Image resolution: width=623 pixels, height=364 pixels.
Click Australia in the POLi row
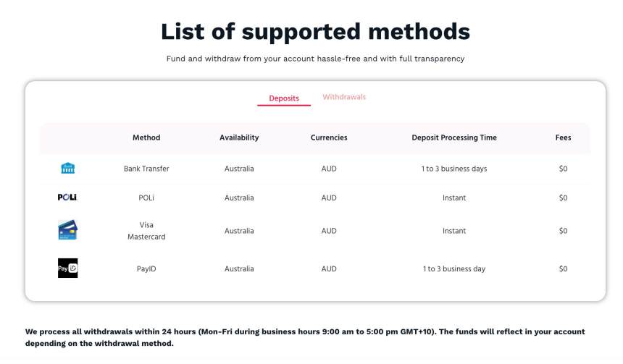pos(239,198)
